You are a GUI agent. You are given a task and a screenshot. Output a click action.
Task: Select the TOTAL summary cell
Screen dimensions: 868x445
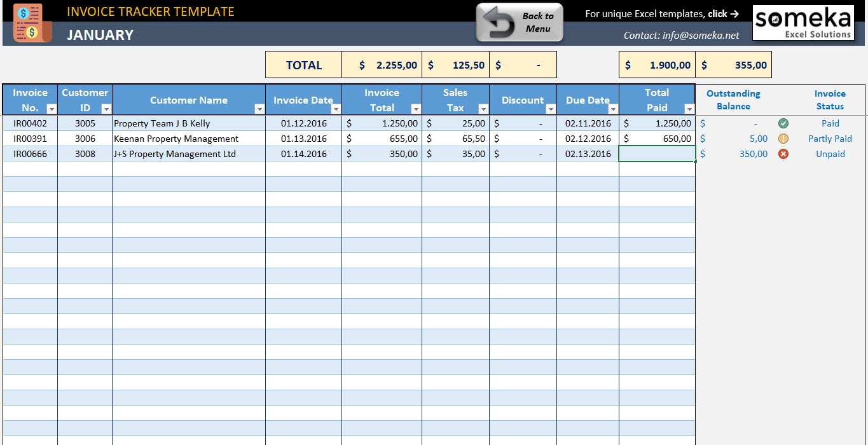click(x=303, y=64)
